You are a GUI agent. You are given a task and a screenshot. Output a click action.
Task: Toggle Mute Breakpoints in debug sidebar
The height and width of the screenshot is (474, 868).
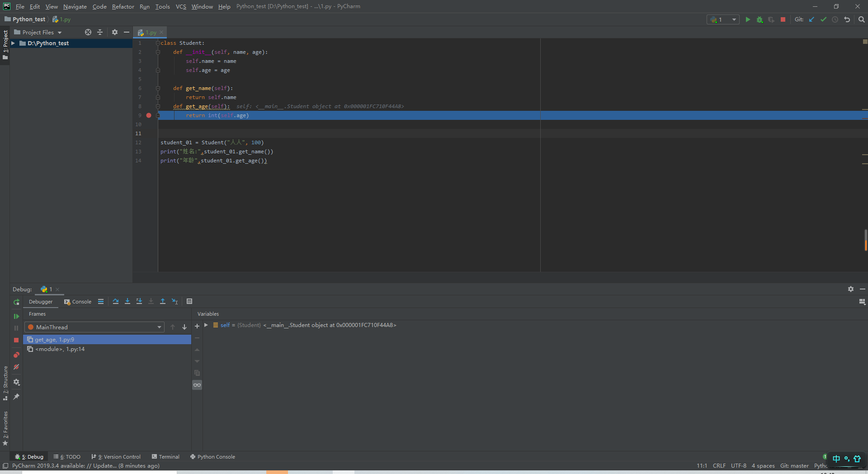(x=16, y=367)
